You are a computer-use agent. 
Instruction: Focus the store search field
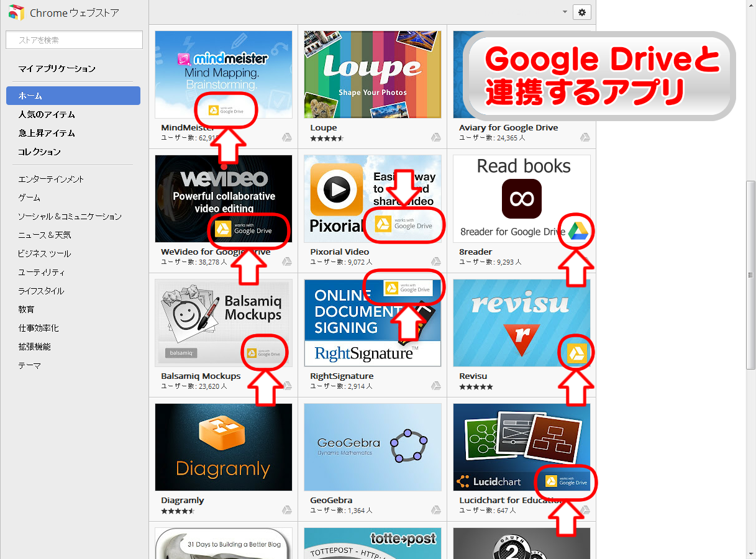(x=75, y=40)
